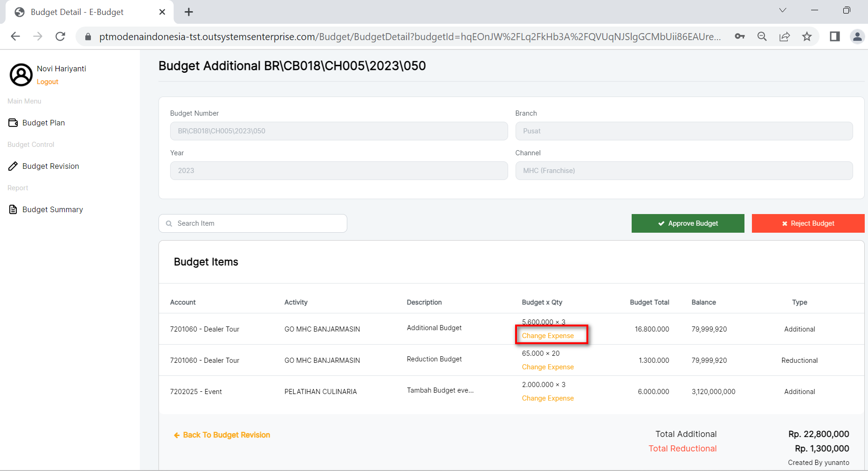868x471 pixels.
Task: Click the user avatar icon in sidebar
Action: [x=21, y=75]
